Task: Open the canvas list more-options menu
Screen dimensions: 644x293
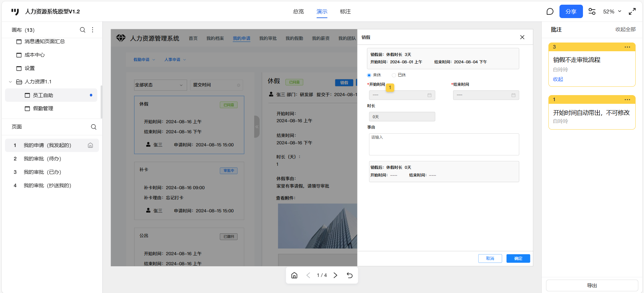Action: [93, 30]
